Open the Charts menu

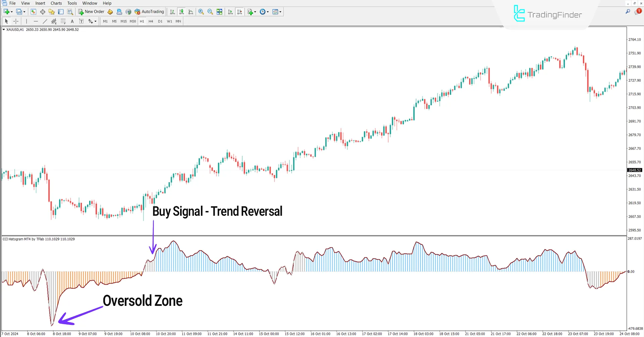[x=56, y=3]
